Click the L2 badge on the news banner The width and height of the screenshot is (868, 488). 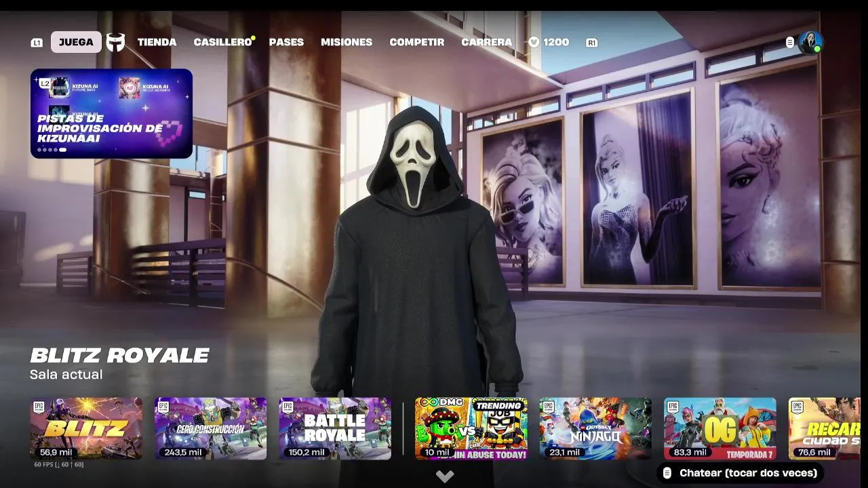pos(44,83)
